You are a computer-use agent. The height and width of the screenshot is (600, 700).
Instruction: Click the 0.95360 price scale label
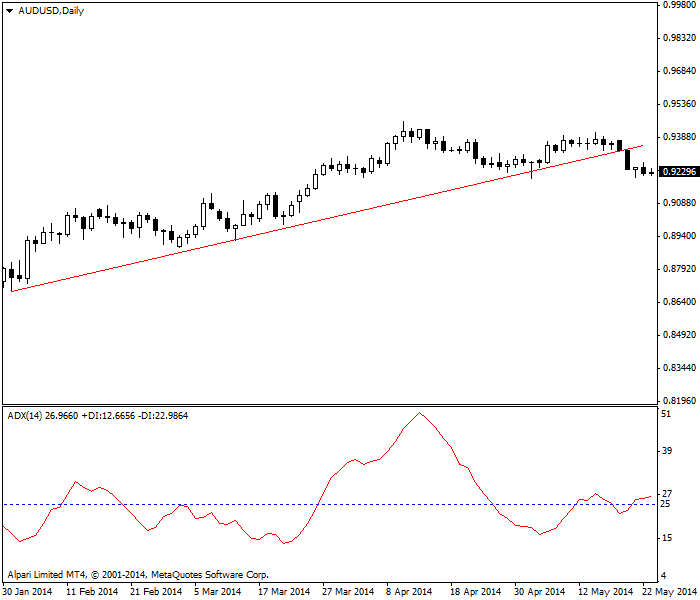pos(677,104)
